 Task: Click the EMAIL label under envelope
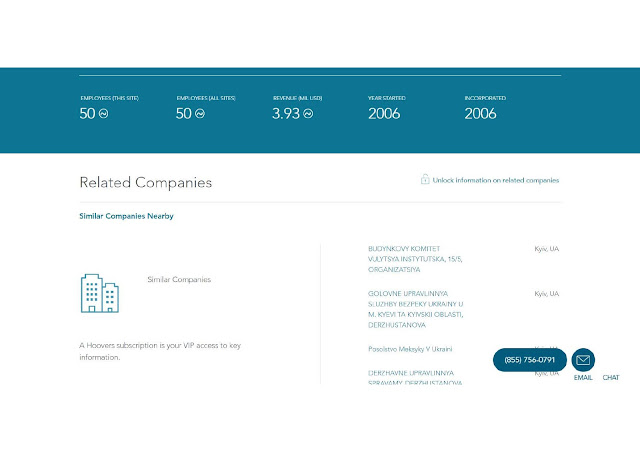(x=583, y=378)
